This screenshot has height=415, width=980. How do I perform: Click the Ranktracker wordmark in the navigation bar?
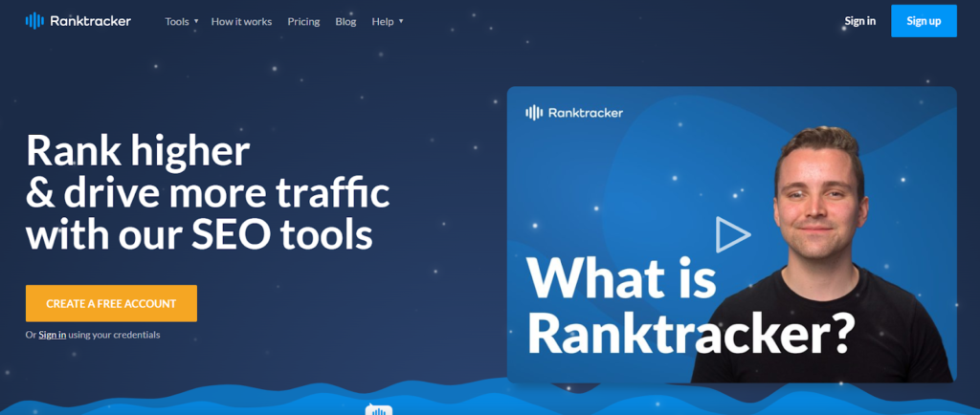pyautogui.click(x=91, y=21)
